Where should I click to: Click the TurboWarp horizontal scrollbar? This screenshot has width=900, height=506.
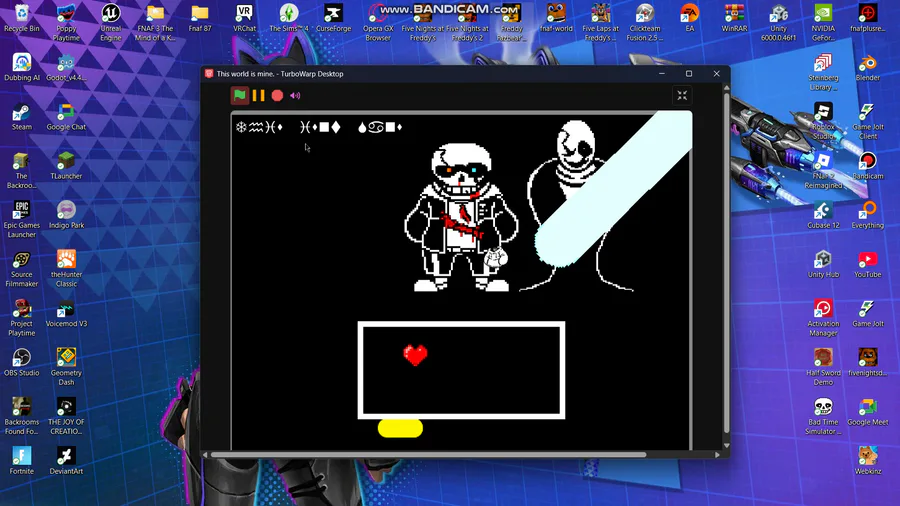click(x=428, y=455)
